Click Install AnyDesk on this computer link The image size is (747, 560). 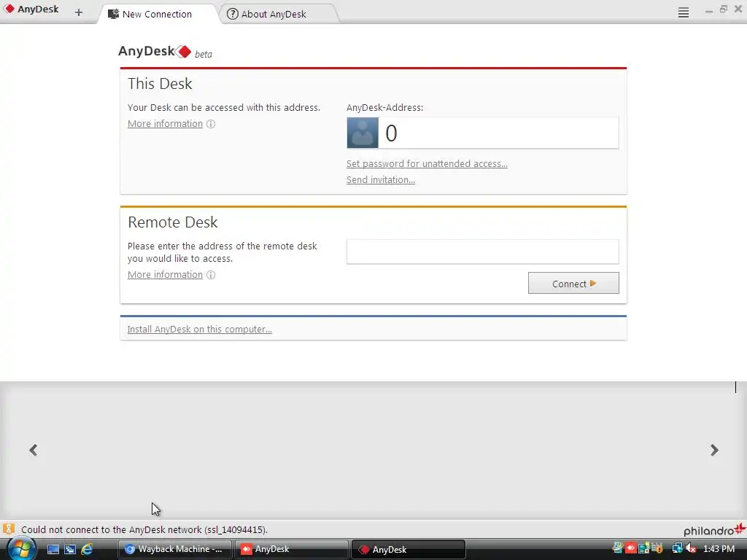point(200,329)
